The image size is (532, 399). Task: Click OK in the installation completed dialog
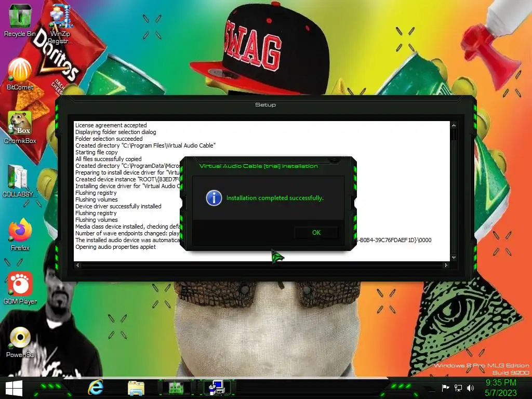click(316, 232)
